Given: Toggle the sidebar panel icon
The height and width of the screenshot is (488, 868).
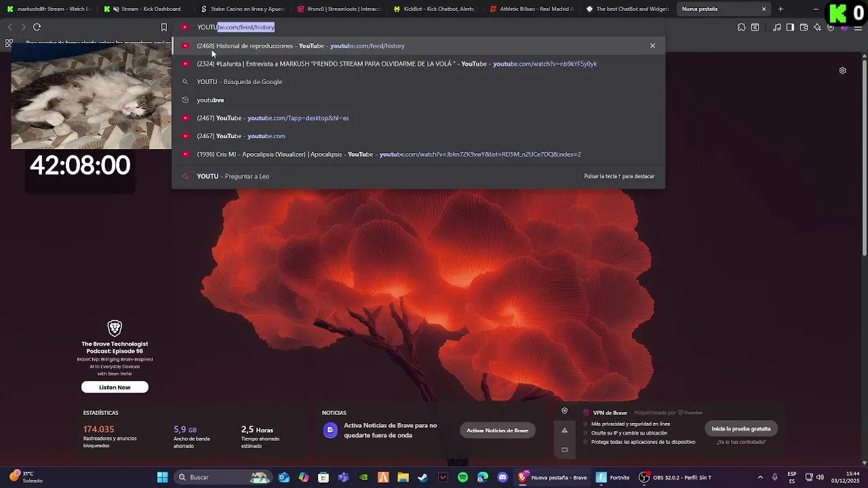Looking at the screenshot, I should click(790, 27).
